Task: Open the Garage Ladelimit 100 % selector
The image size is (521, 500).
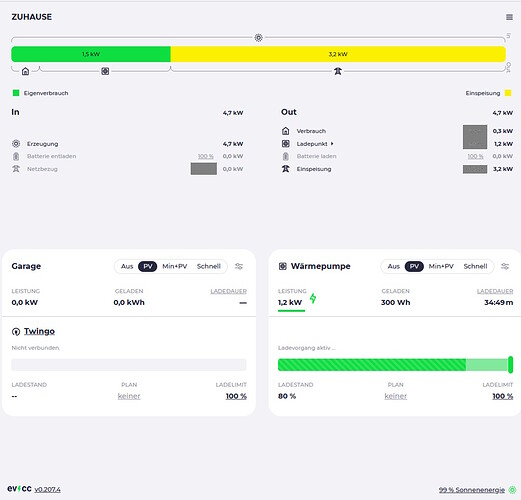Action: tap(236, 396)
